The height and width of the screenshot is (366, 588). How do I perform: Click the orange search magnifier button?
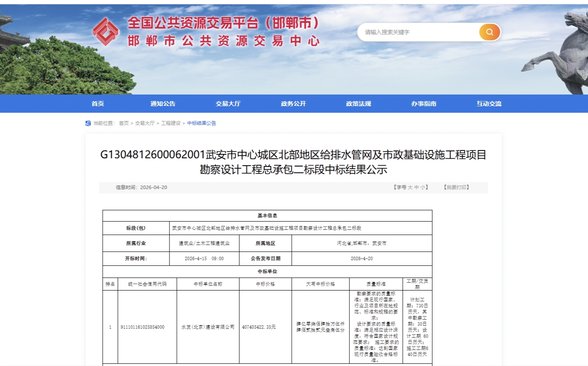pyautogui.click(x=490, y=32)
